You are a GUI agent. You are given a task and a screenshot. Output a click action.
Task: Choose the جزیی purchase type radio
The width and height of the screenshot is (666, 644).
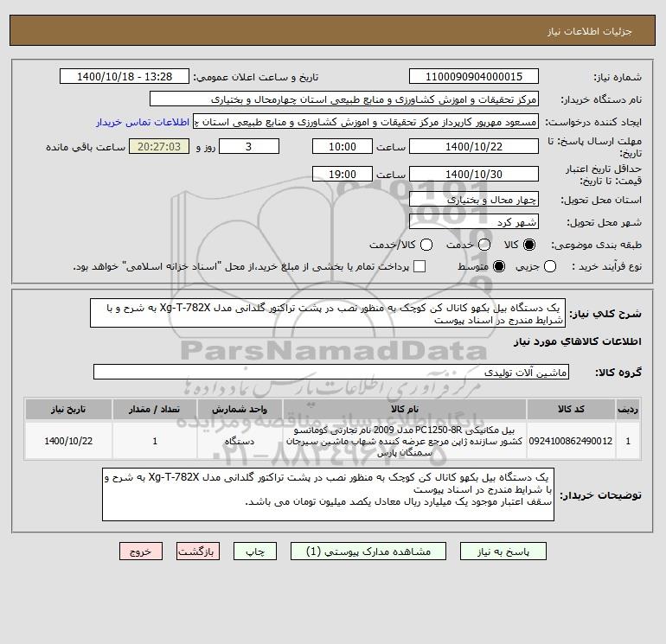550,266
